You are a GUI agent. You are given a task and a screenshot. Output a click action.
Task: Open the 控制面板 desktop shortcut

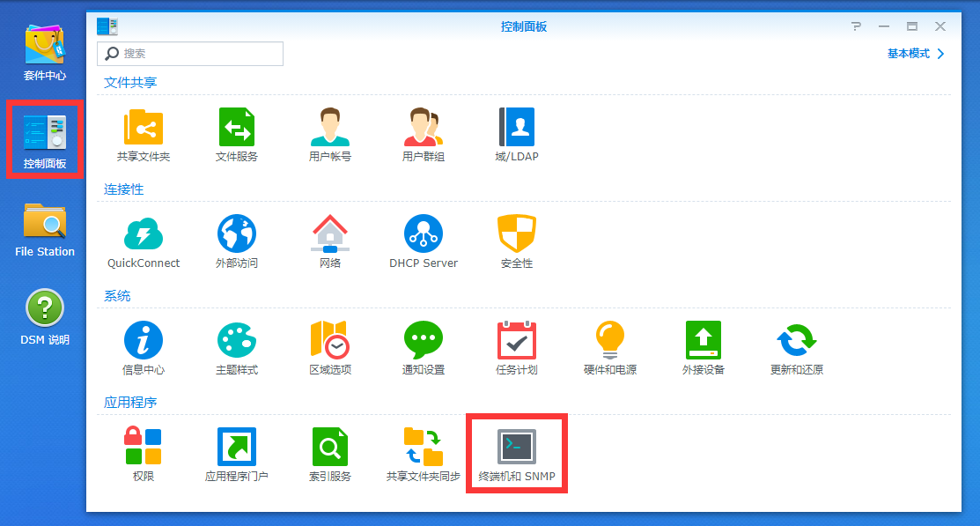(x=44, y=141)
